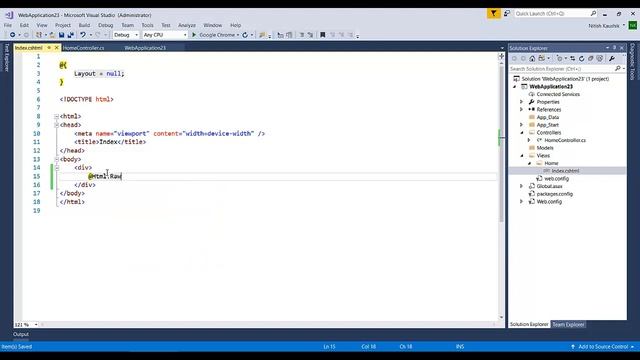Click the browser refresh icon beside Google Chrome
This screenshot has width=640, height=360.
[245, 35]
